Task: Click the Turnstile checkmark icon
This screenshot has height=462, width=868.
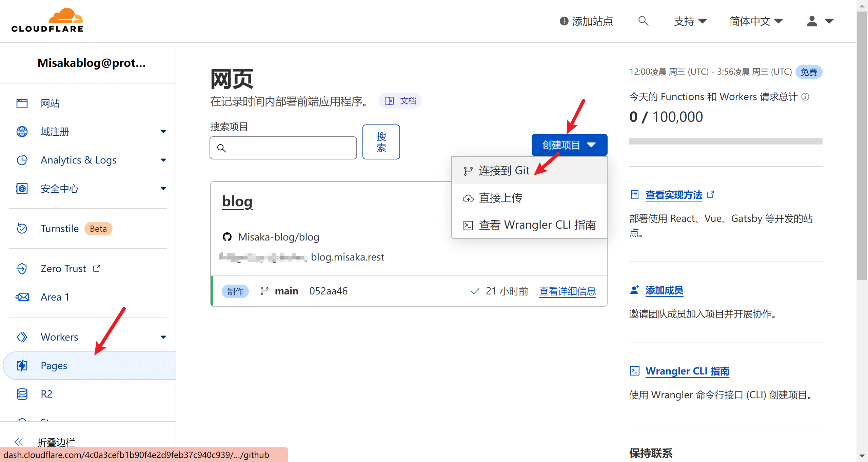Action: coord(22,229)
